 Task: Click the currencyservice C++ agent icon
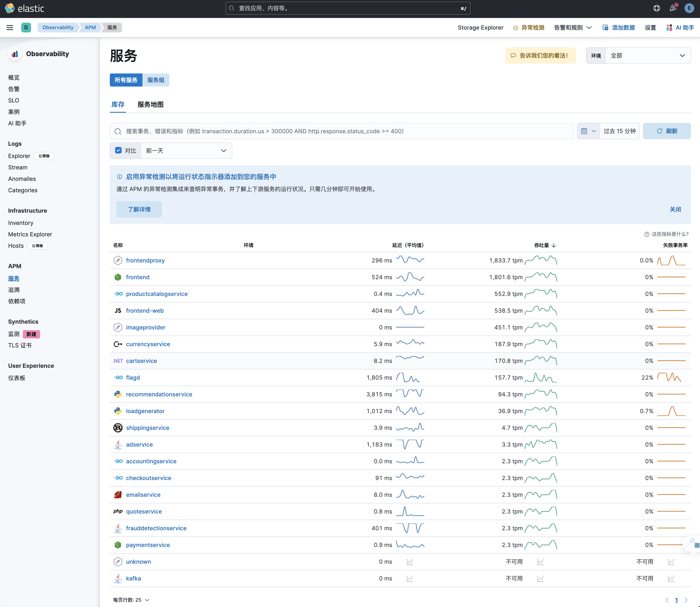tap(118, 344)
